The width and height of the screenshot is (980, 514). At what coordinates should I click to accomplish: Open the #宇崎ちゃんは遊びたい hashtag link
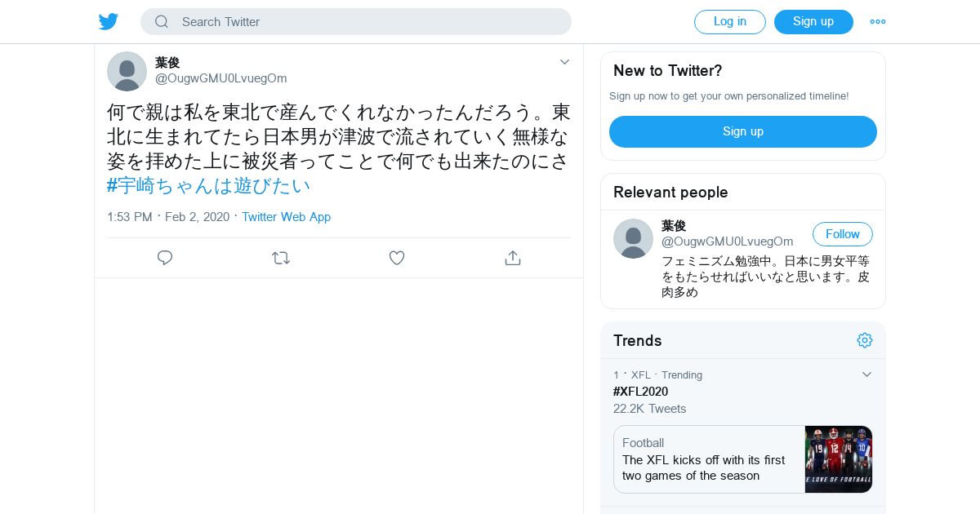click(x=209, y=185)
